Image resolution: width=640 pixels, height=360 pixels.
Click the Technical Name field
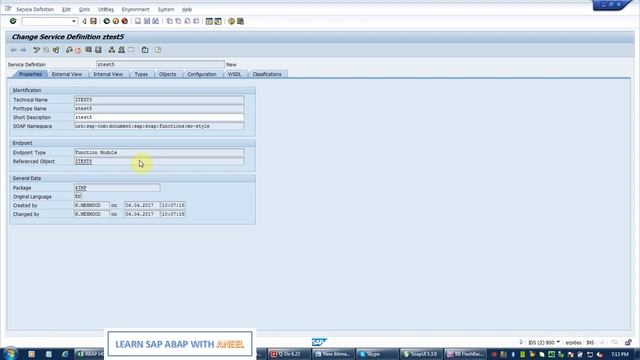pos(159,100)
